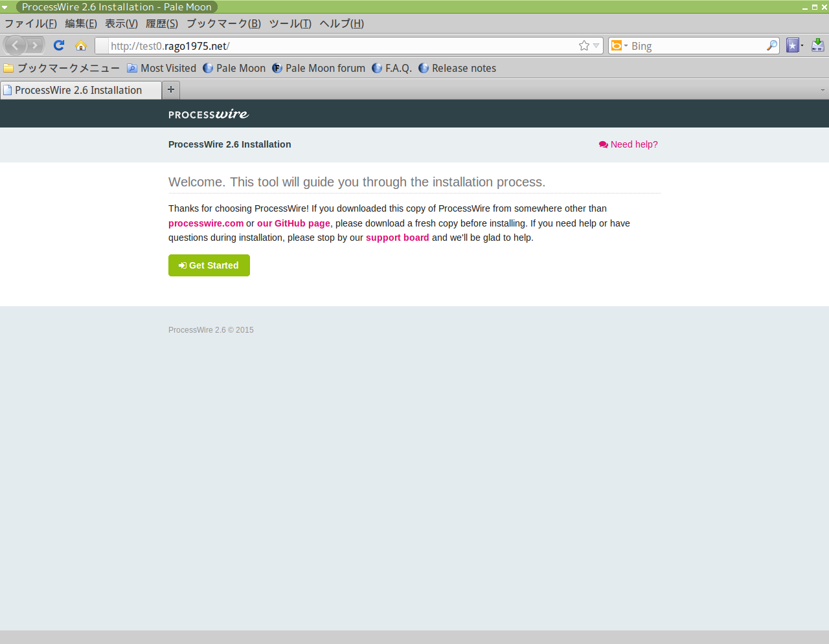Go back to the previous page
Screen dimensions: 829x644
point(16,45)
